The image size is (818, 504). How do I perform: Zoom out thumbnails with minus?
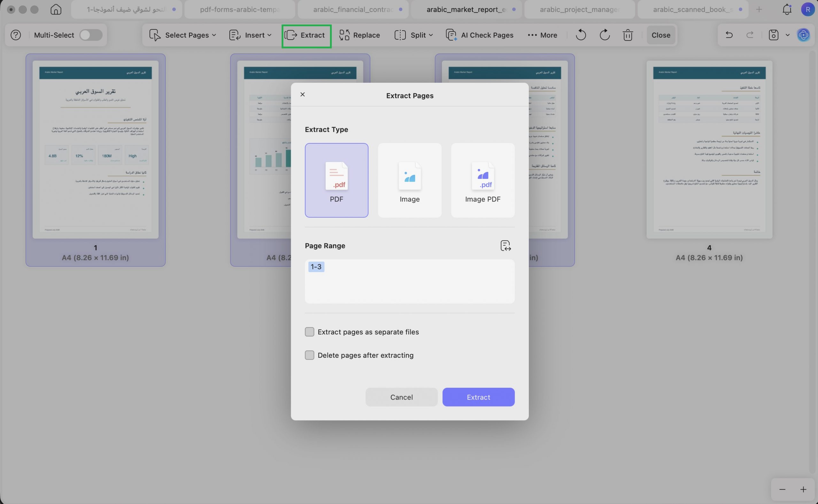(x=782, y=489)
